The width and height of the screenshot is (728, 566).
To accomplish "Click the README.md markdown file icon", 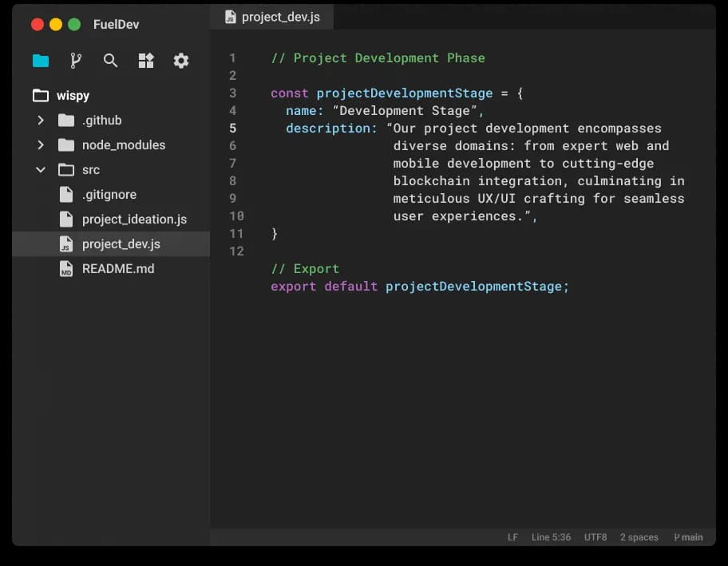I will tap(66, 269).
